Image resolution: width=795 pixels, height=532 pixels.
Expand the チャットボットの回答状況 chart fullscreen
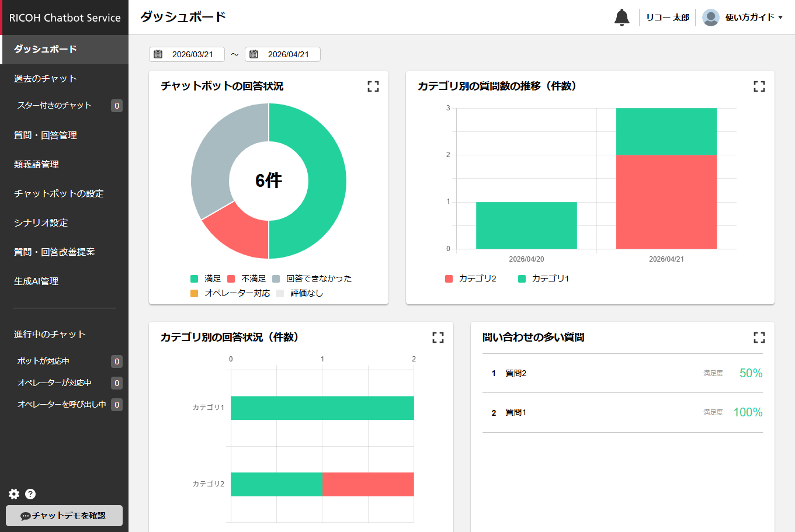pyautogui.click(x=373, y=86)
